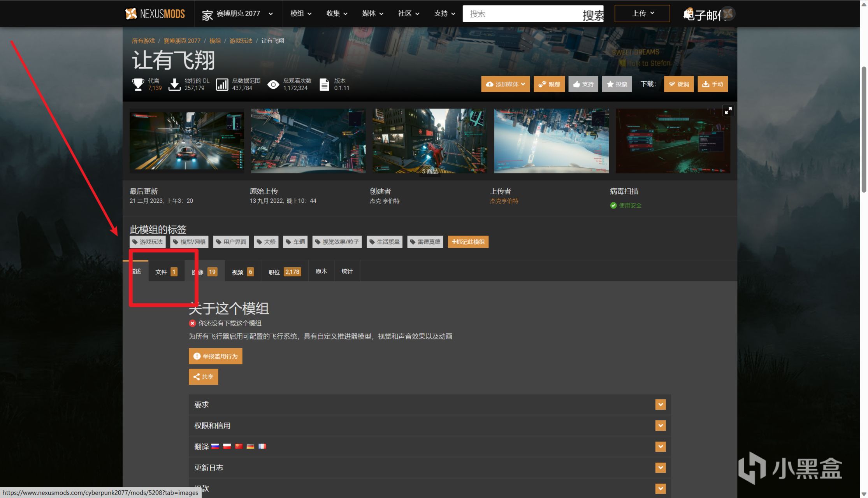
Task: Click the user avatar icon
Action: (728, 14)
